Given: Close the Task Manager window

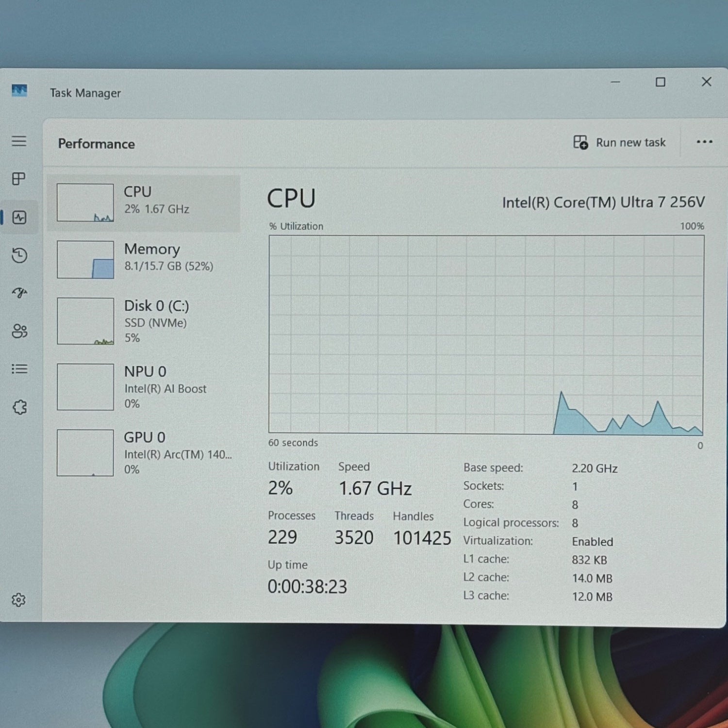Looking at the screenshot, I should (x=707, y=82).
